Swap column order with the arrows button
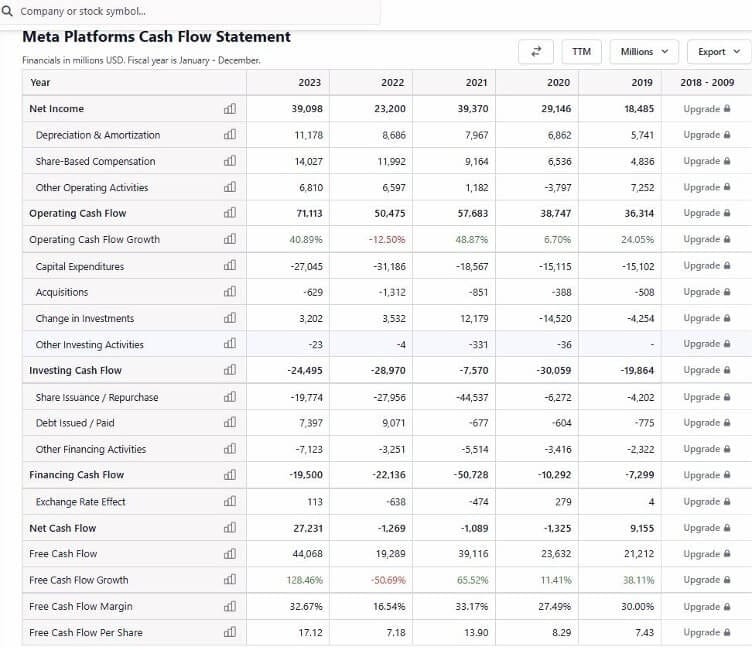Viewport: 755px width, 650px height. 535,51
